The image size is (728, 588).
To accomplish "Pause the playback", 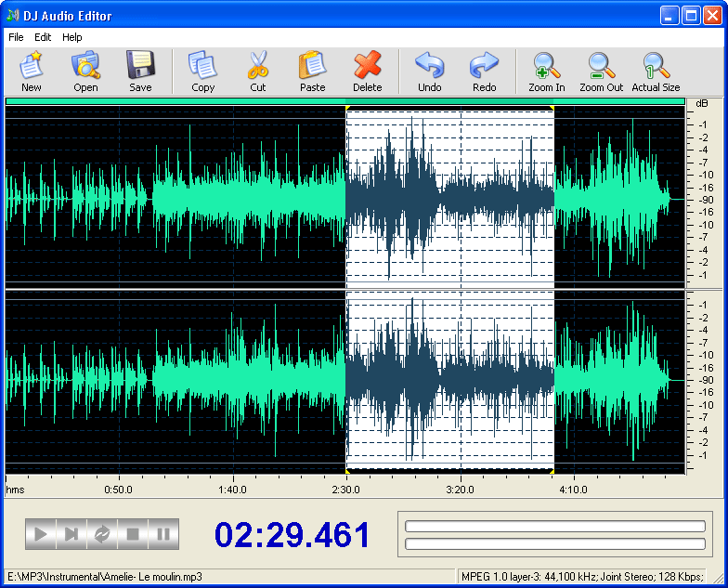I will click(163, 534).
